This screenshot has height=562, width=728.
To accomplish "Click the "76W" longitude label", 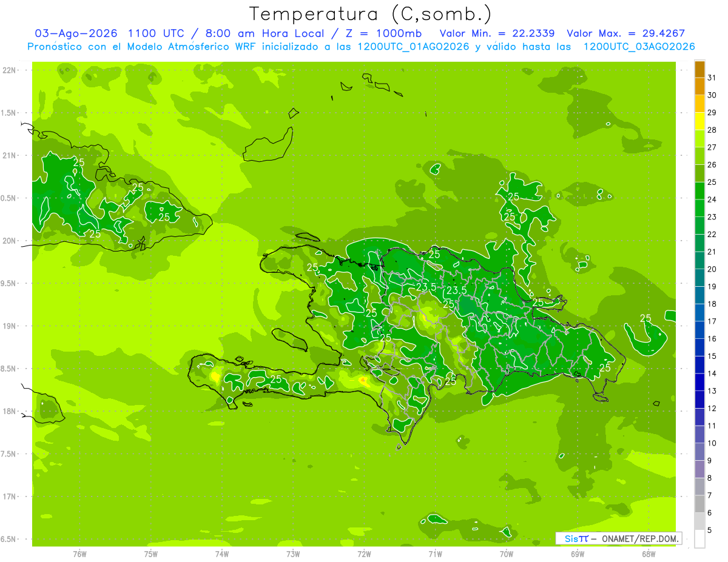I will click(x=79, y=554).
